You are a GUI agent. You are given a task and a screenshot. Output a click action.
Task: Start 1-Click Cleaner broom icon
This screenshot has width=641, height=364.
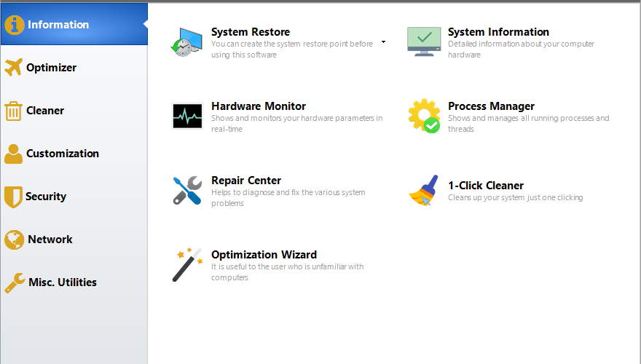424,191
